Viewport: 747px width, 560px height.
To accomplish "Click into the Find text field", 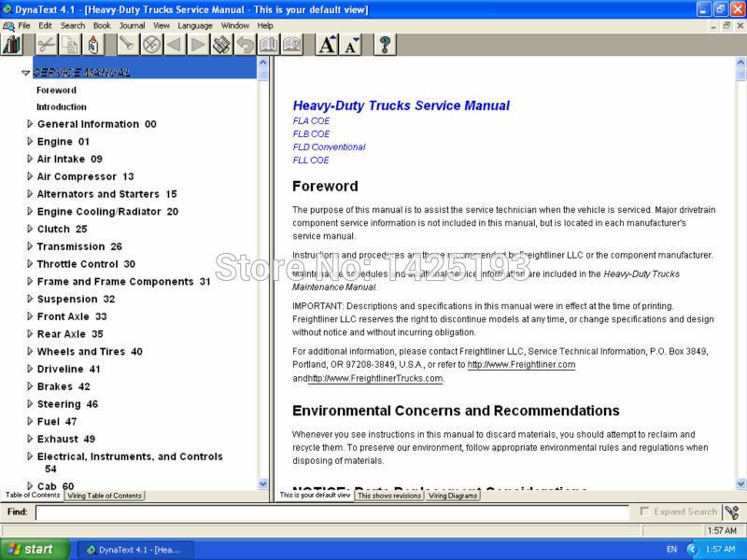I will (x=332, y=512).
